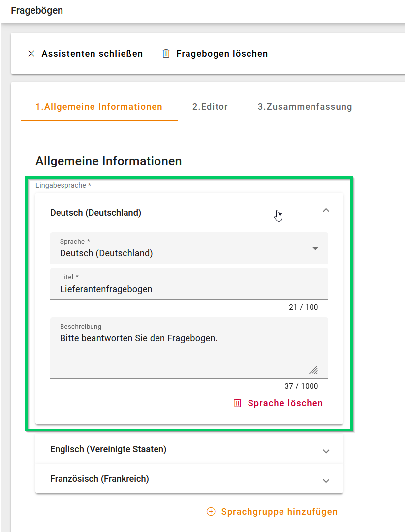
Task: Open the Sprache dropdown arrow
Action: (315, 248)
